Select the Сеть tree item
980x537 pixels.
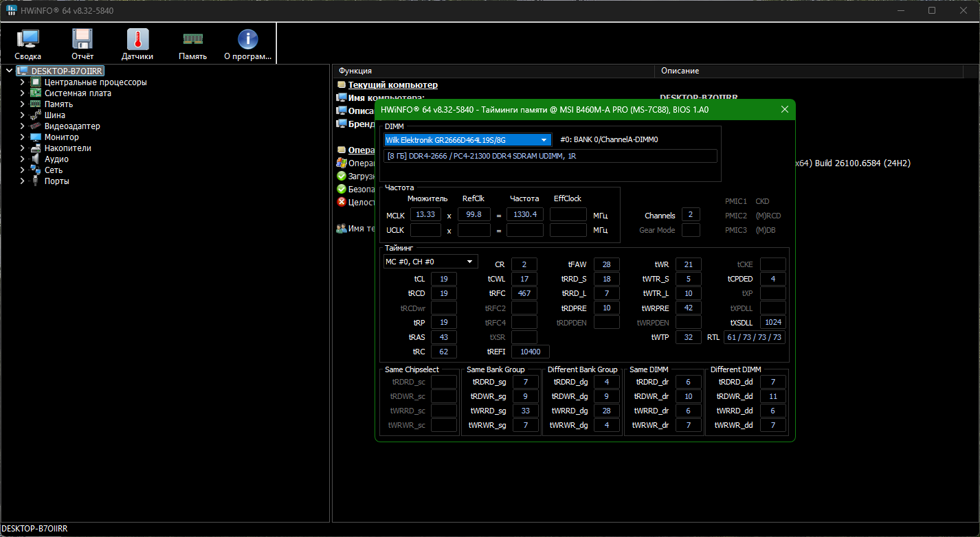pyautogui.click(x=54, y=170)
